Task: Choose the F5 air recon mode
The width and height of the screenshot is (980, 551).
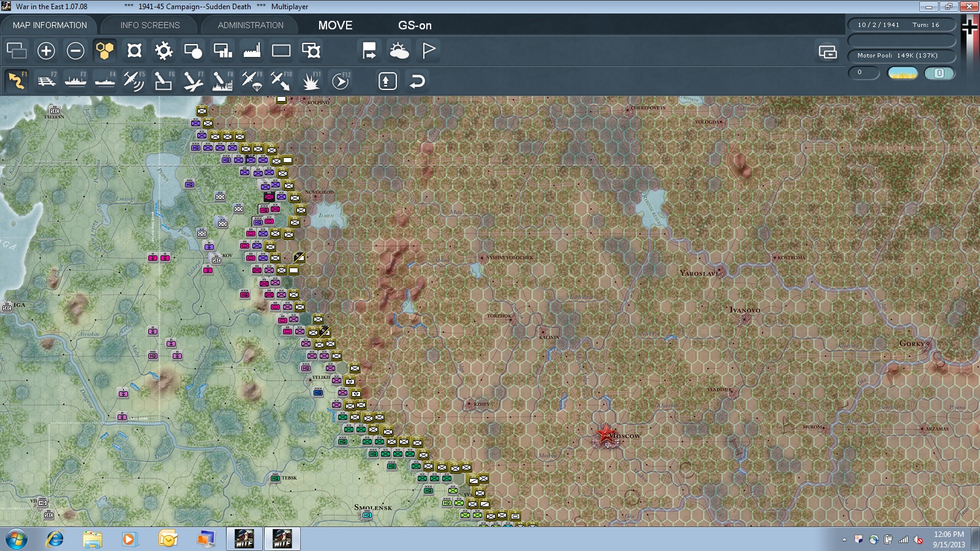Action: 134,81
